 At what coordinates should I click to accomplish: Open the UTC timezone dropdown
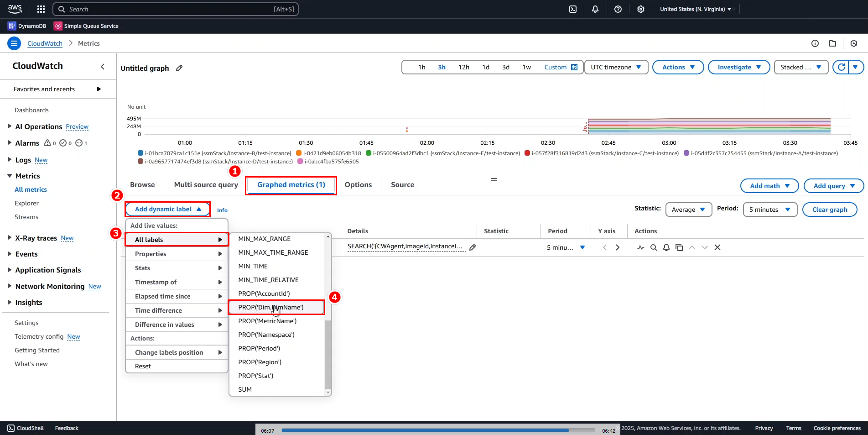tap(616, 67)
